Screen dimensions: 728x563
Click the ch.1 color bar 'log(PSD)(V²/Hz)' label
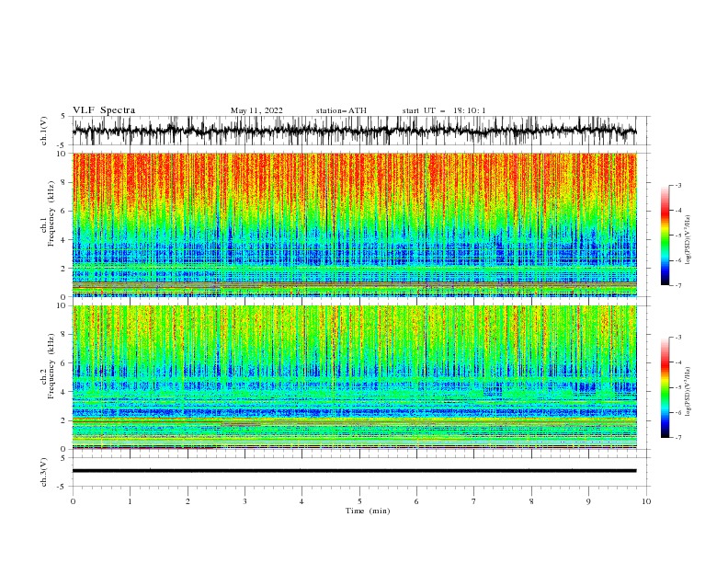(688, 240)
